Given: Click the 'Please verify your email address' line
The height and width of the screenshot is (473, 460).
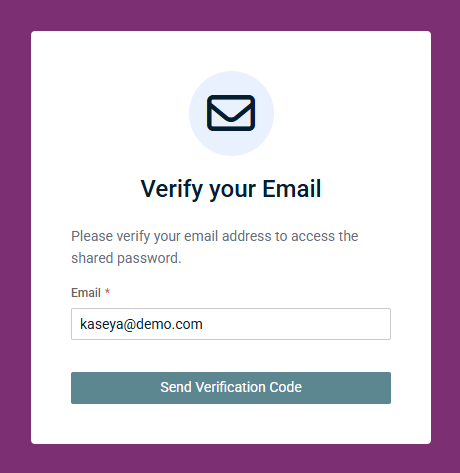Looking at the screenshot, I should (215, 236).
